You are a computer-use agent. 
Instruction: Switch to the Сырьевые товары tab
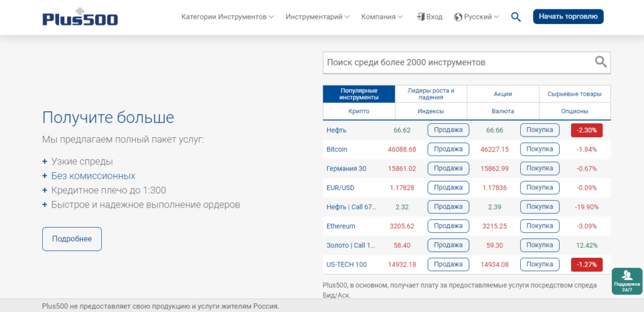coord(575,94)
